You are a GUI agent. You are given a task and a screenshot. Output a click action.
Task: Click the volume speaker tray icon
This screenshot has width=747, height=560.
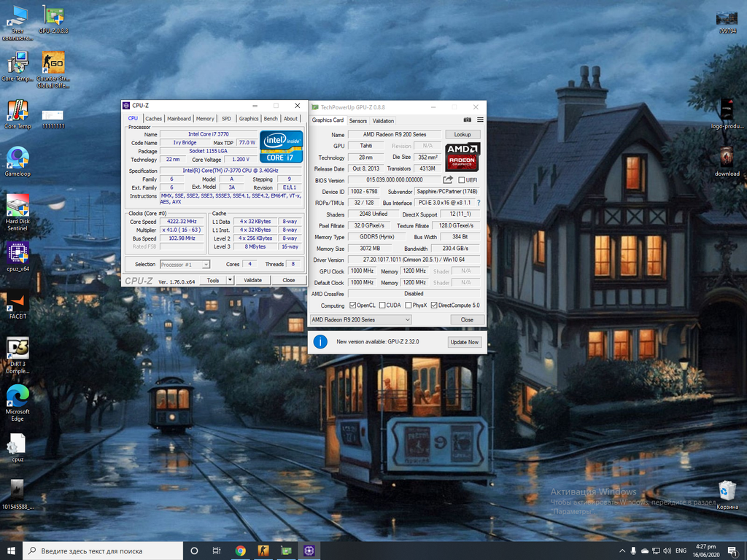tap(667, 551)
